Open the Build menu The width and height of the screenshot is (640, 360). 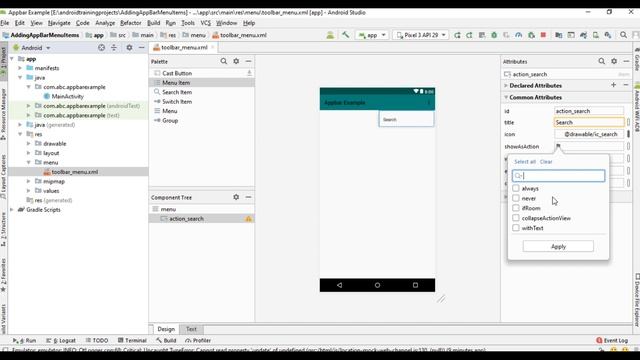pos(153,23)
